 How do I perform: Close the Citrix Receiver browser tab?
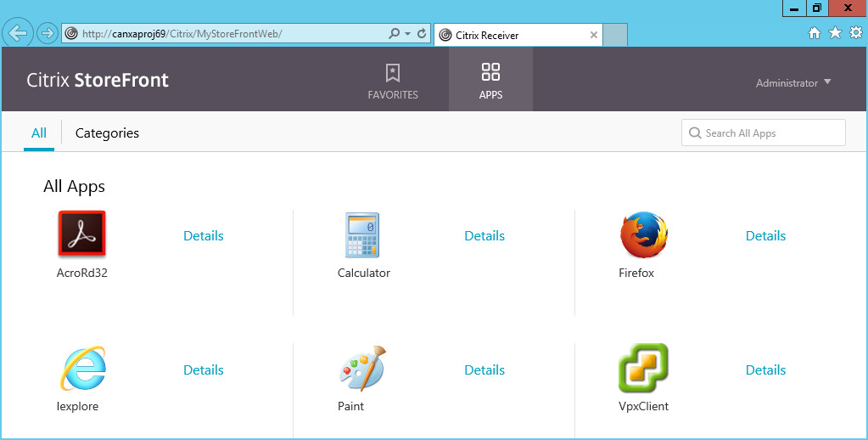[594, 35]
